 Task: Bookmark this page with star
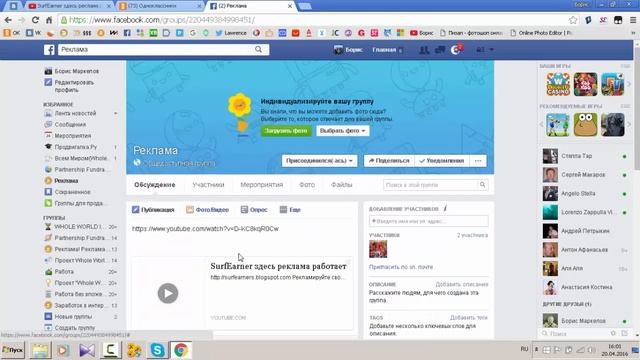(x=573, y=20)
